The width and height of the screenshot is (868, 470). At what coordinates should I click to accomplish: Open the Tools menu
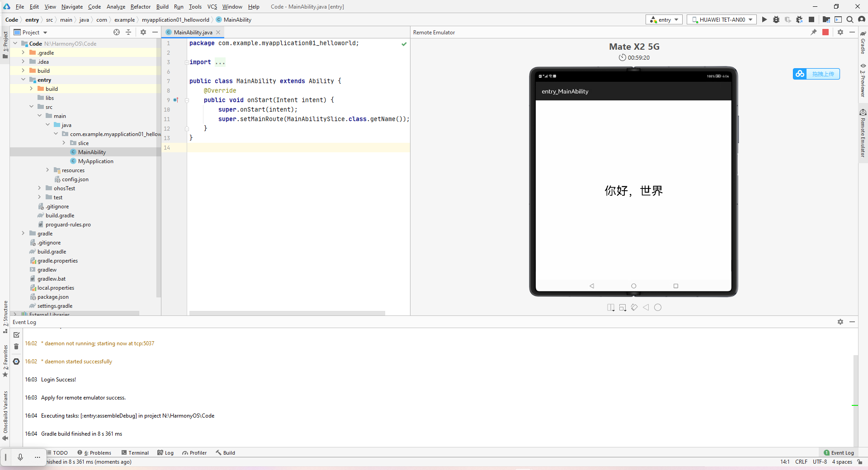(195, 7)
